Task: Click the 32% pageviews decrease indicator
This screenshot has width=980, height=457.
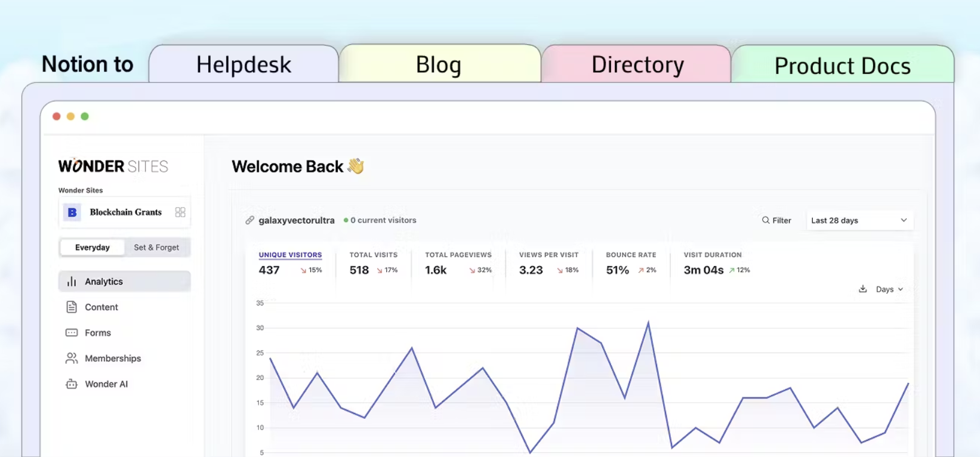Action: point(480,270)
